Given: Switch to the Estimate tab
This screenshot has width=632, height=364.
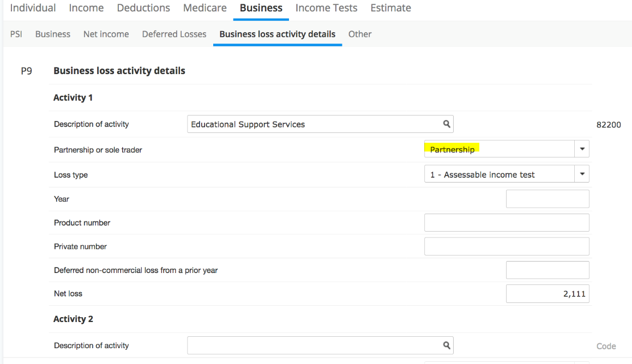Looking at the screenshot, I should coord(391,8).
